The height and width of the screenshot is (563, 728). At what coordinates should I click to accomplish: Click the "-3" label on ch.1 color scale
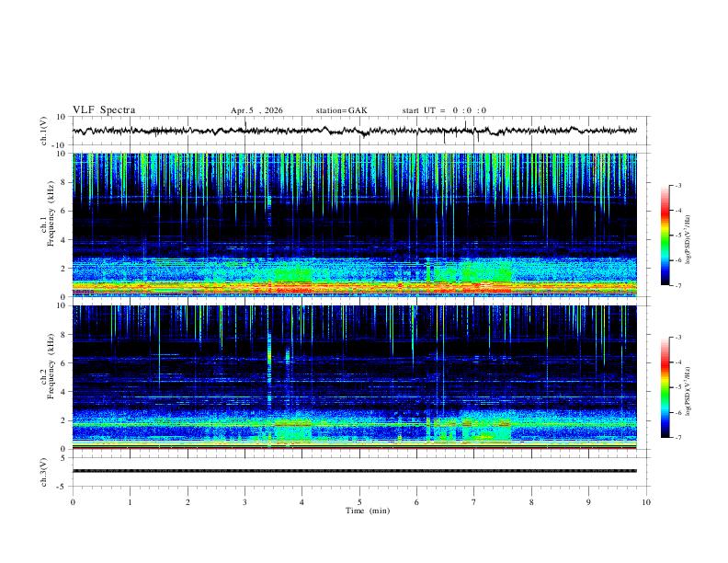[x=677, y=185]
